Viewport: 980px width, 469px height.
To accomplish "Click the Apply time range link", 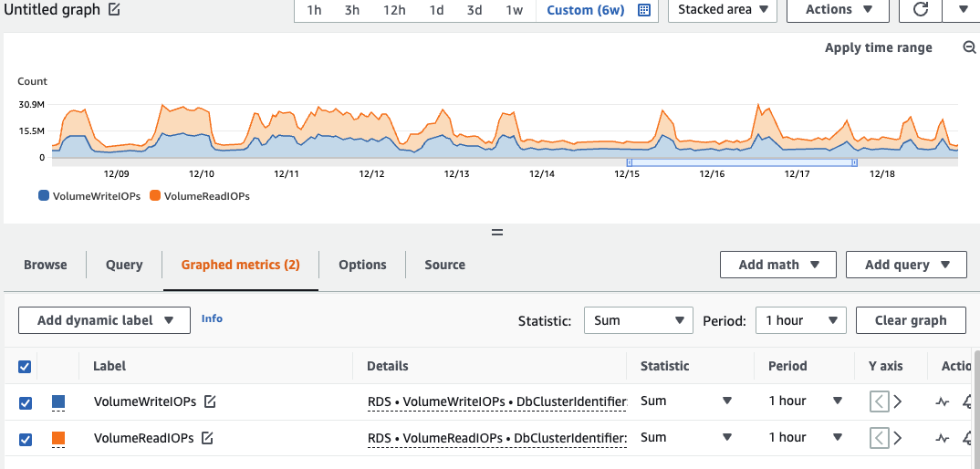I will pyautogui.click(x=878, y=47).
